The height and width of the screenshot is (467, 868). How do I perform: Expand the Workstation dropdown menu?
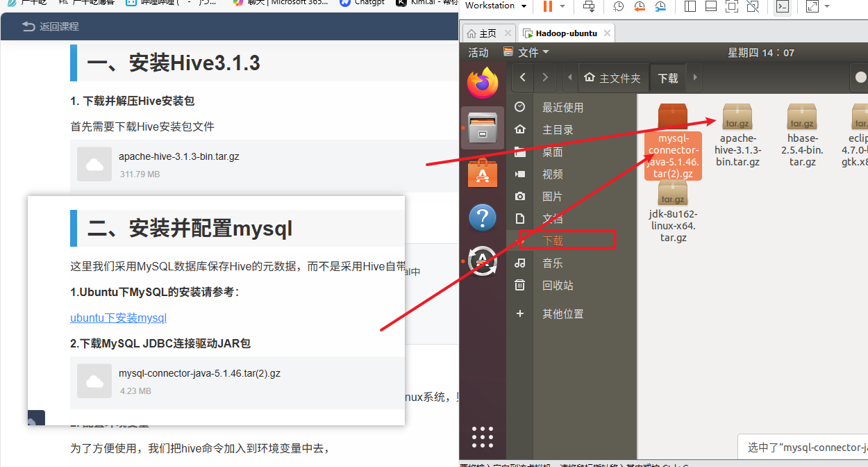click(x=522, y=6)
